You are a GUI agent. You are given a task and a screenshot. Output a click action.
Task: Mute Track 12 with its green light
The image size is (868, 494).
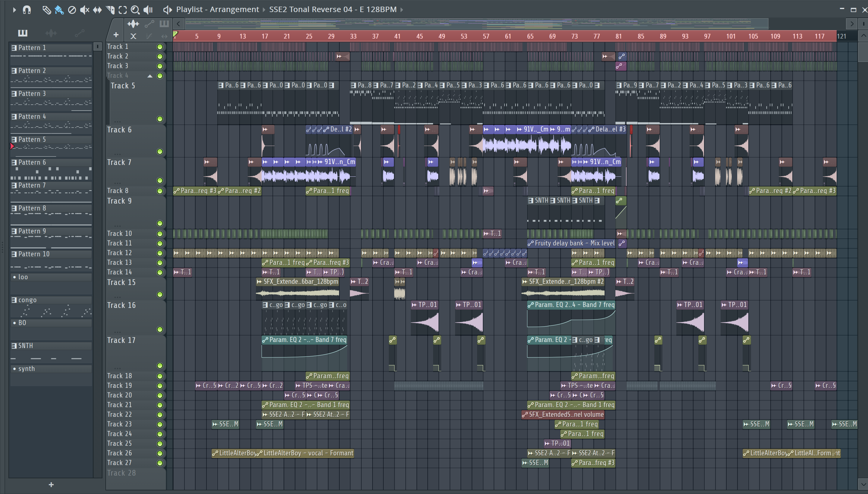click(x=160, y=253)
